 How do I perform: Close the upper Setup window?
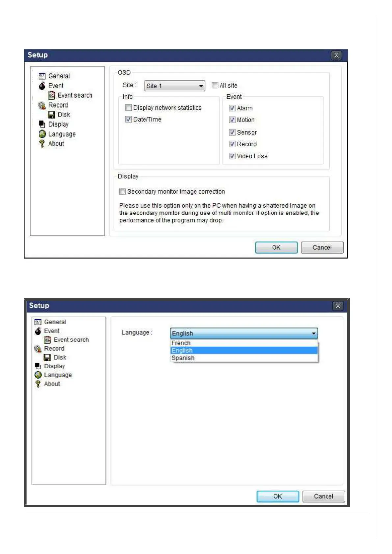[x=336, y=55]
